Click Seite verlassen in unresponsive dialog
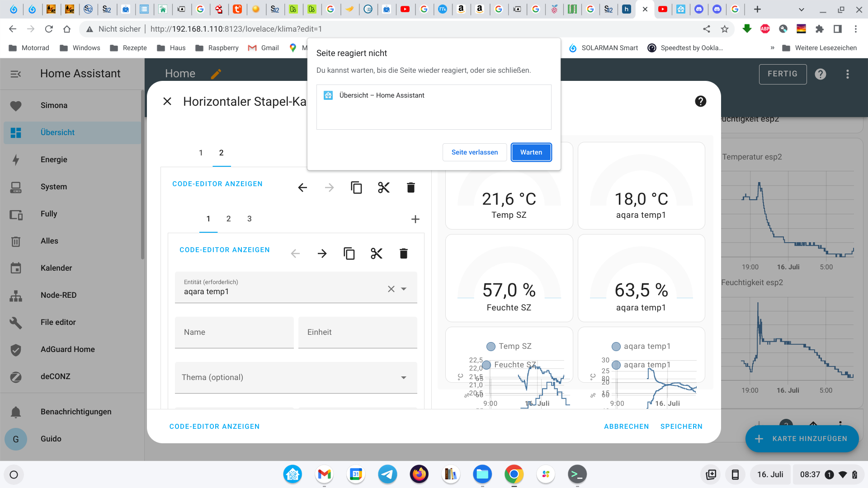Viewport: 868px width, 488px height. click(474, 152)
